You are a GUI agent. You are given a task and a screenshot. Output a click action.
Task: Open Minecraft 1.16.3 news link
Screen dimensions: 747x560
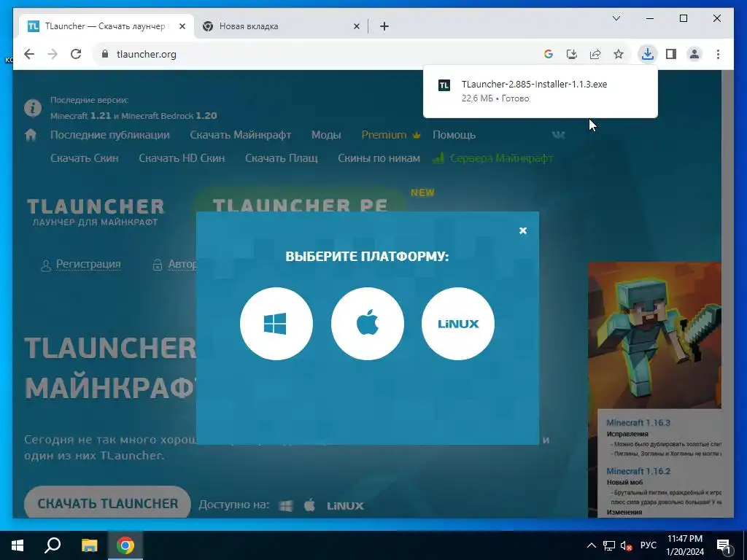(x=638, y=422)
